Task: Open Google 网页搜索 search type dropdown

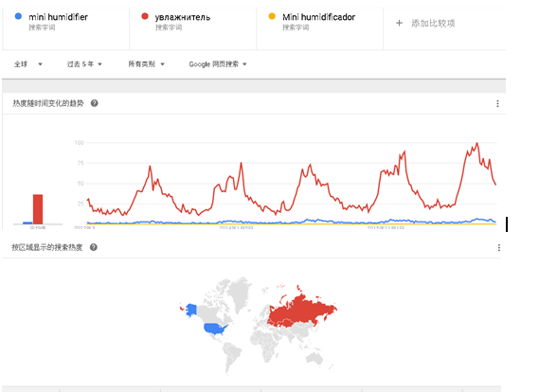Action: (218, 64)
